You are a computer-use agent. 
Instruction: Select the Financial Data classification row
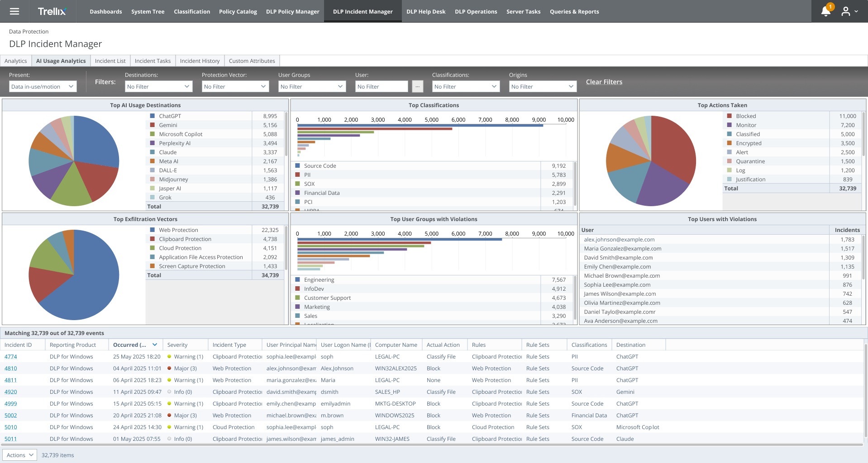[x=432, y=193]
